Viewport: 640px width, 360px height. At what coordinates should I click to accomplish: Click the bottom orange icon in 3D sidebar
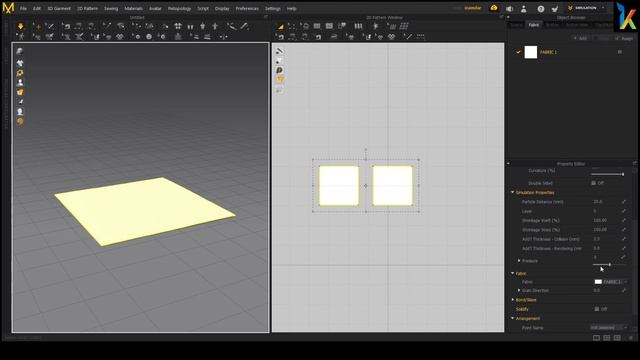click(20, 122)
